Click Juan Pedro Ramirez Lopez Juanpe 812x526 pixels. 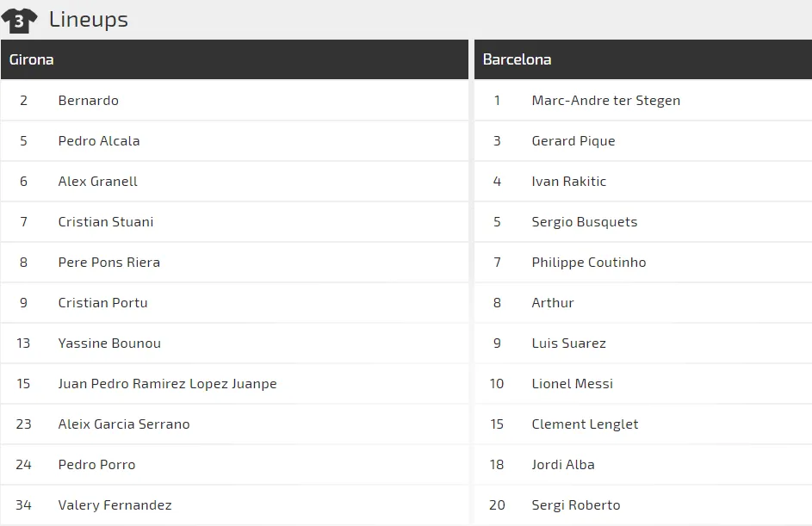[168, 384]
